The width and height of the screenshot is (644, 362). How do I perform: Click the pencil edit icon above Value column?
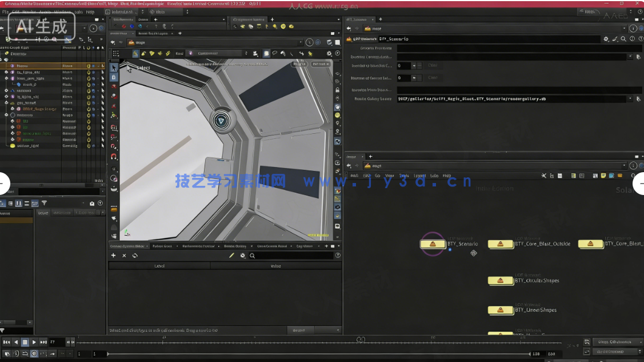232,256
